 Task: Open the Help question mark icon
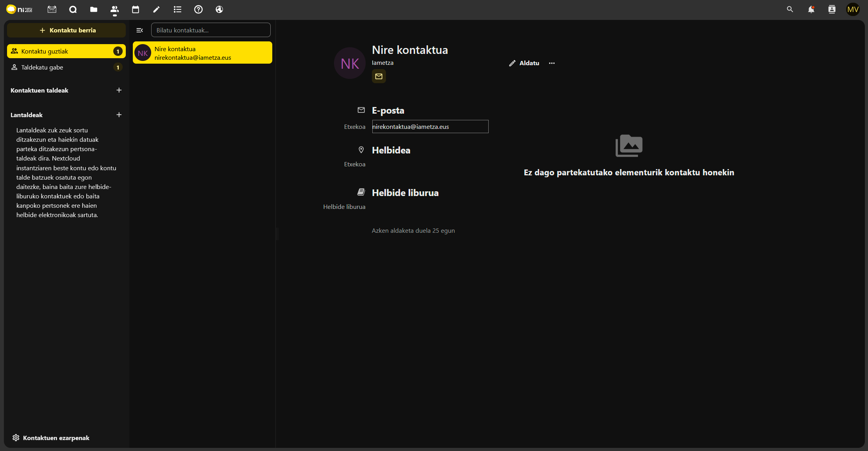[198, 9]
